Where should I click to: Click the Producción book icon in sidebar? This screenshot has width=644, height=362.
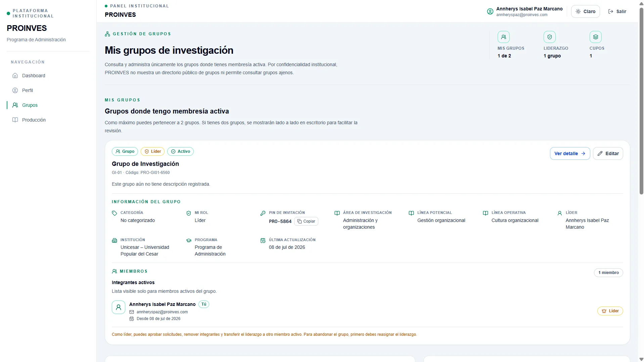pyautogui.click(x=15, y=120)
